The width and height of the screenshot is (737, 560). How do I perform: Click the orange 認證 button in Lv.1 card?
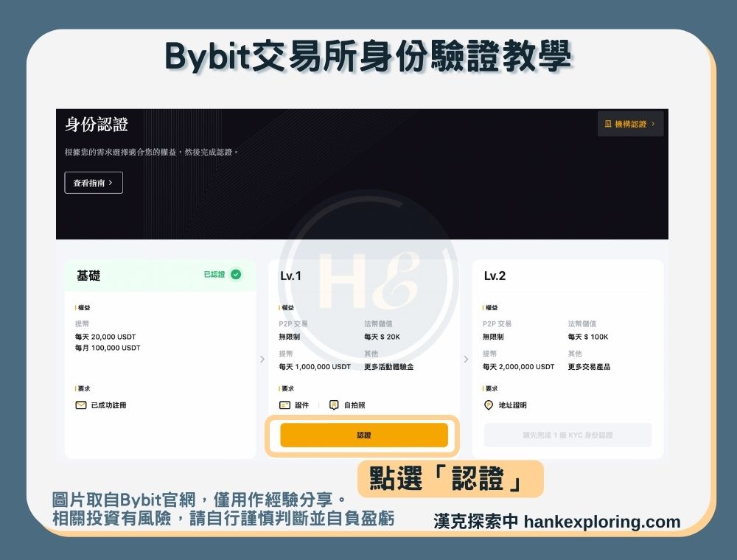pyautogui.click(x=364, y=435)
